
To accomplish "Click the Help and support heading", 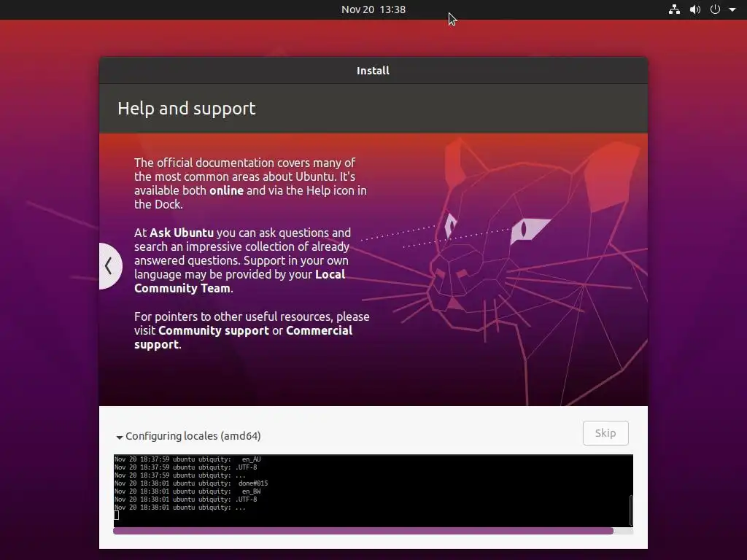I will [187, 109].
